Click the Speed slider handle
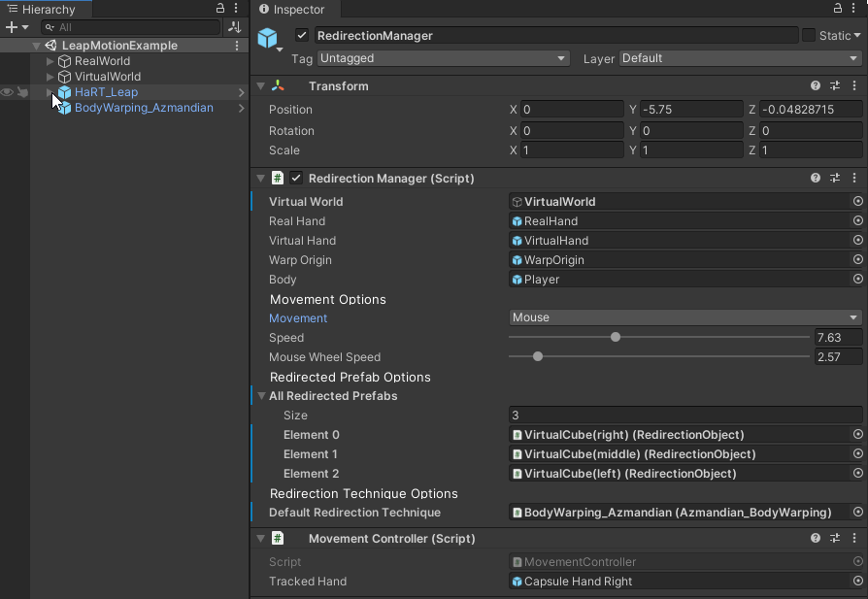868x599 pixels. pos(616,338)
